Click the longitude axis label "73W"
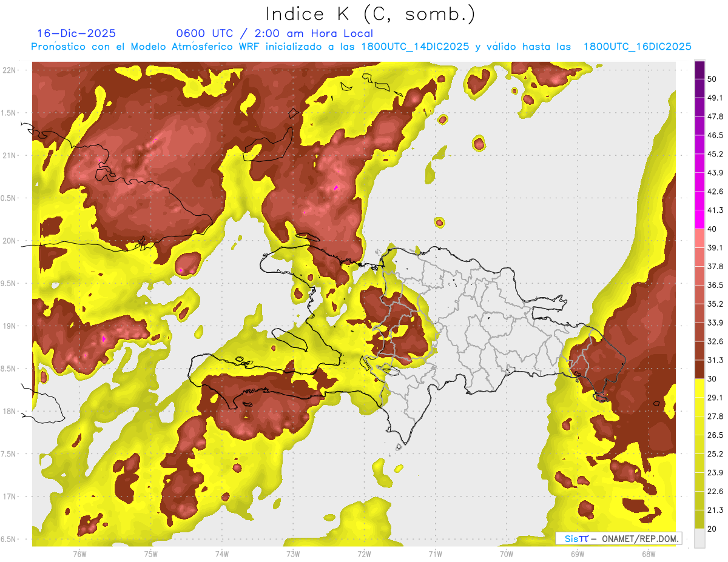 coord(293,554)
